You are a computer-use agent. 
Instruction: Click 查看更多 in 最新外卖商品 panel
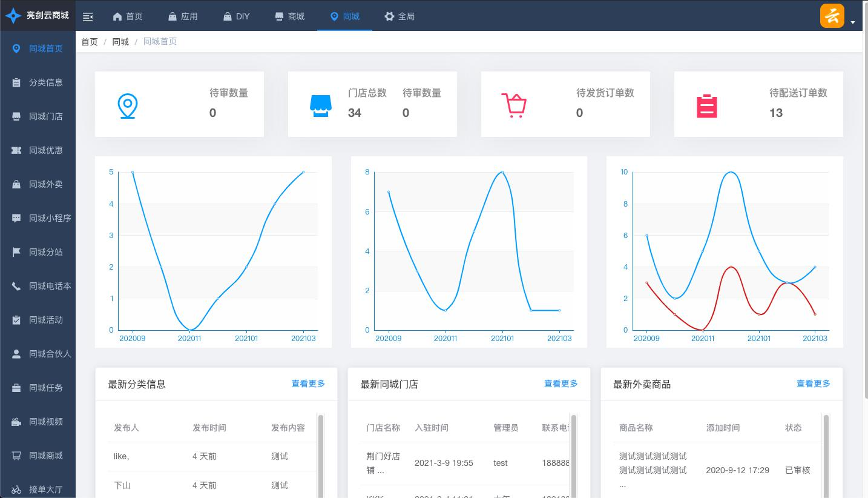tap(814, 383)
